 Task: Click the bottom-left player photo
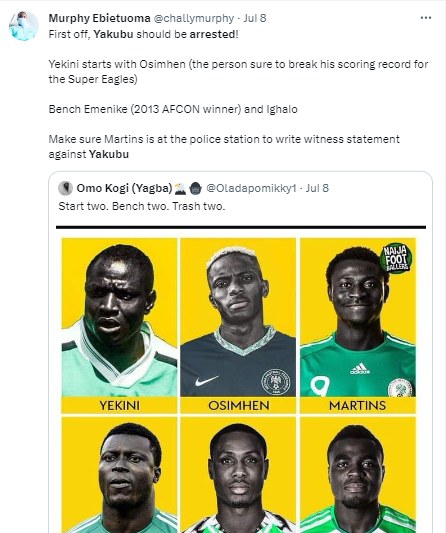[119, 475]
